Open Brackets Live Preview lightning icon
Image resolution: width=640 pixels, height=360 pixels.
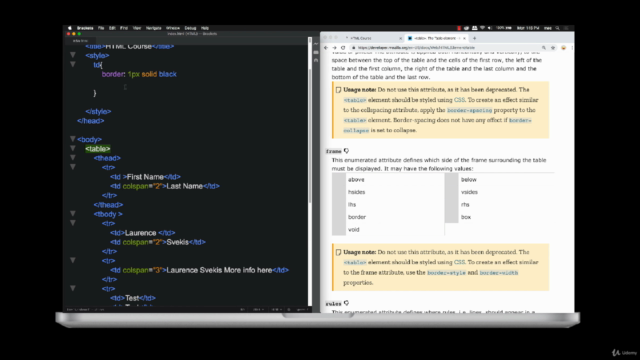click(316, 44)
